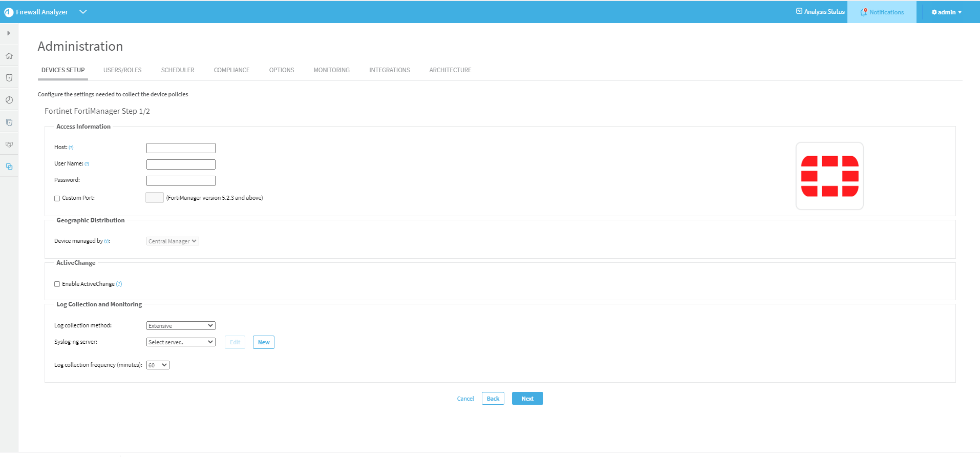Image resolution: width=980 pixels, height=457 pixels.
Task: Switch to the USERS/ROLES tab
Action: click(x=122, y=70)
